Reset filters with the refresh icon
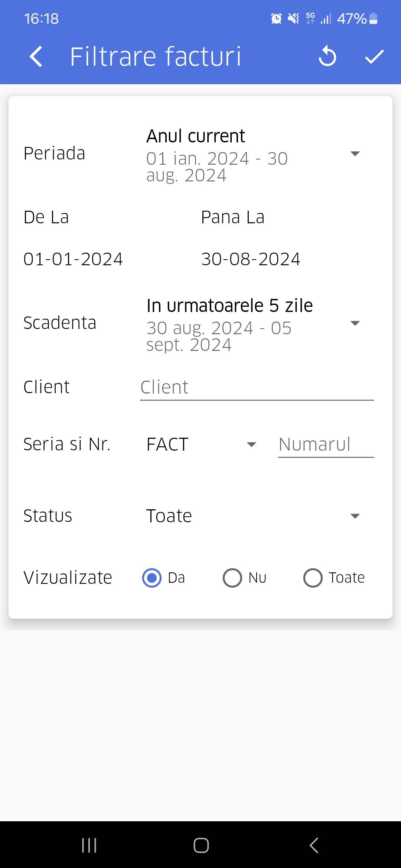 [327, 56]
